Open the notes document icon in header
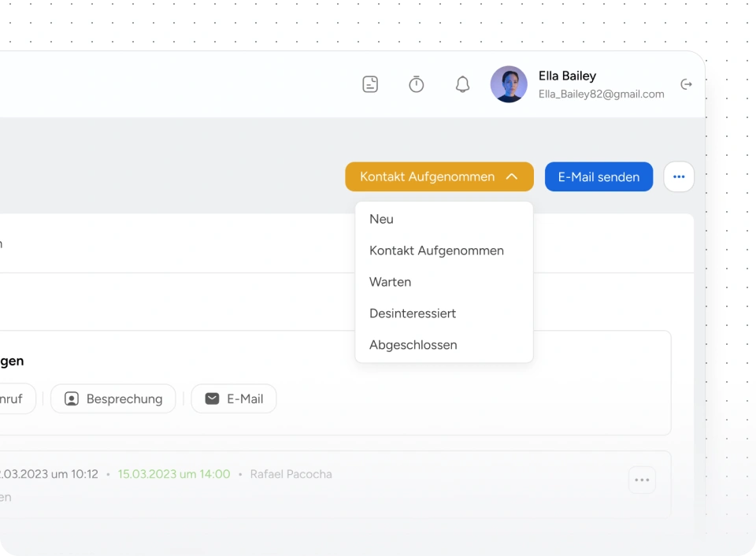This screenshot has height=556, width=756. [x=370, y=84]
